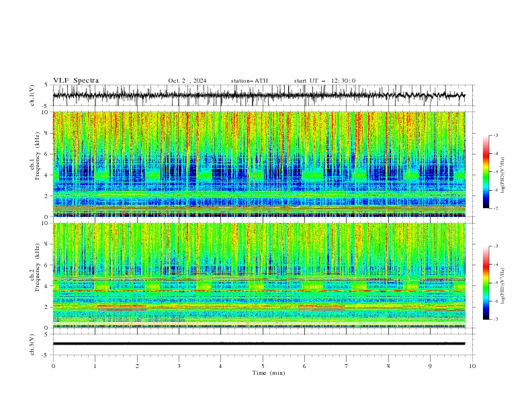Screen dimensions: 532x411
Task: Click the "station=ATH" label
Action: (x=249, y=81)
